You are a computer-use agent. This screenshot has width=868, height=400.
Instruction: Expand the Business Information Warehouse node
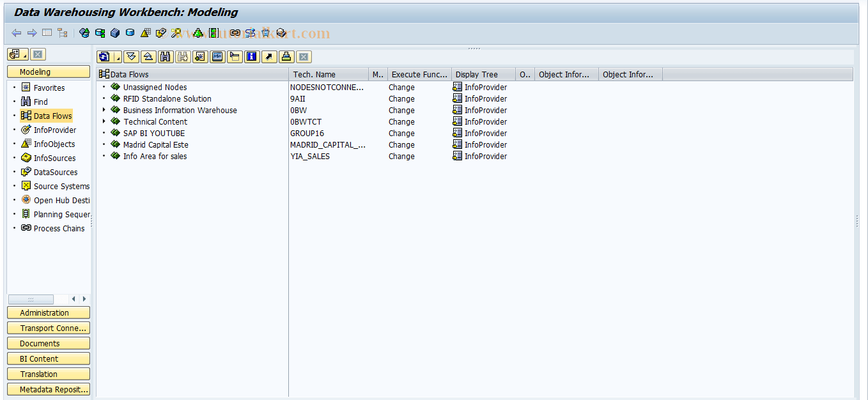tap(105, 110)
